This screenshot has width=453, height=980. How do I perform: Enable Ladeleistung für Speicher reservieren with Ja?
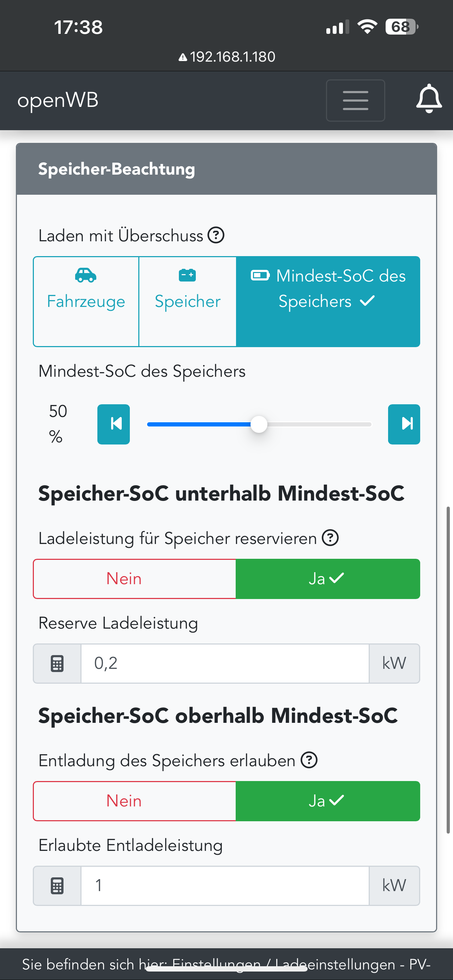point(328,579)
